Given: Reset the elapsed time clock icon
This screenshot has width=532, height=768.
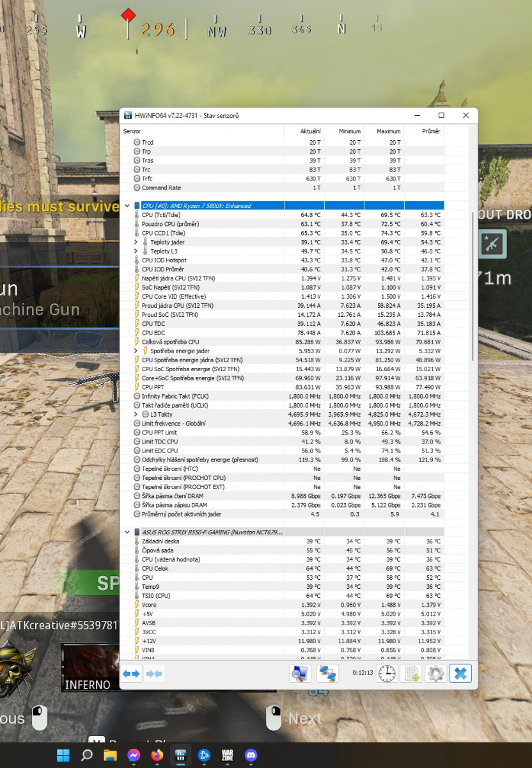Looking at the screenshot, I should (x=387, y=674).
